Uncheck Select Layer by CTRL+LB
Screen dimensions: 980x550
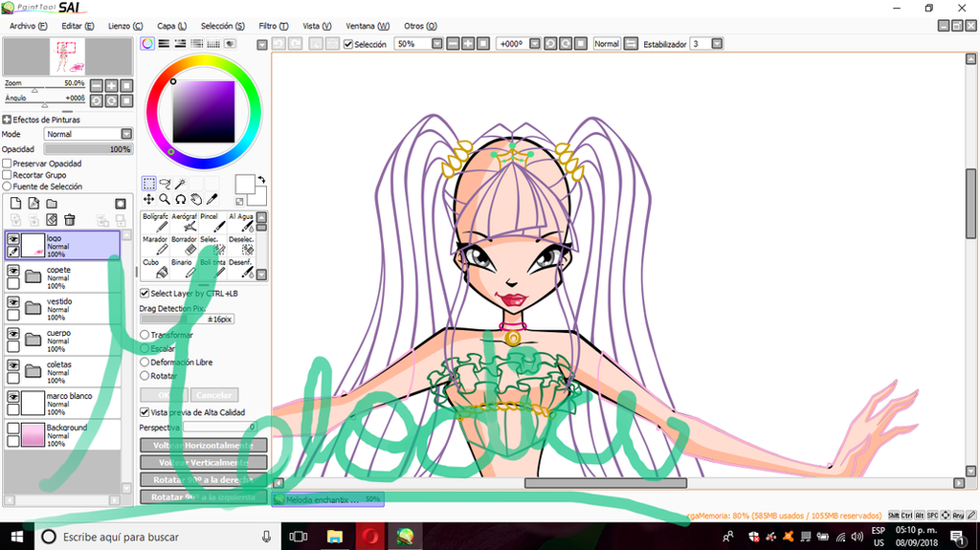tap(145, 293)
